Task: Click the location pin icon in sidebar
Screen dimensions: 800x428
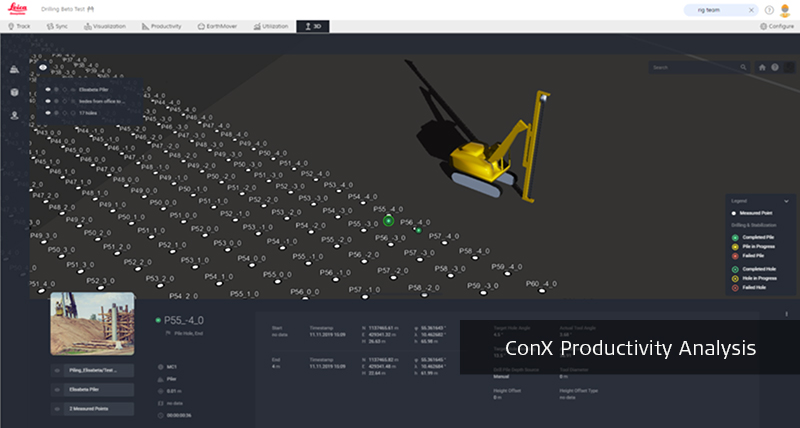Action: pyautogui.click(x=15, y=115)
